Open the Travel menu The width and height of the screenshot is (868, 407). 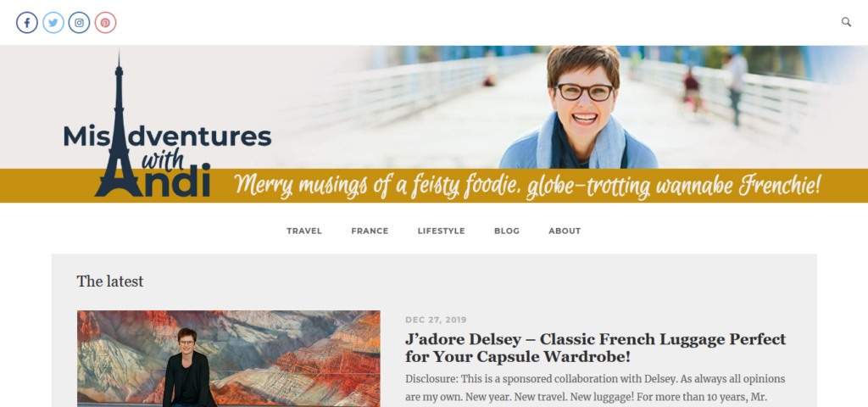pyautogui.click(x=304, y=231)
